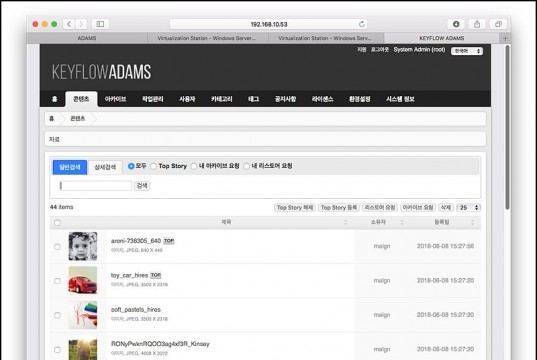Viewport: 537px width, 360px height.
Task: Open the 시스템 정보 navigation menu
Action: [400, 99]
